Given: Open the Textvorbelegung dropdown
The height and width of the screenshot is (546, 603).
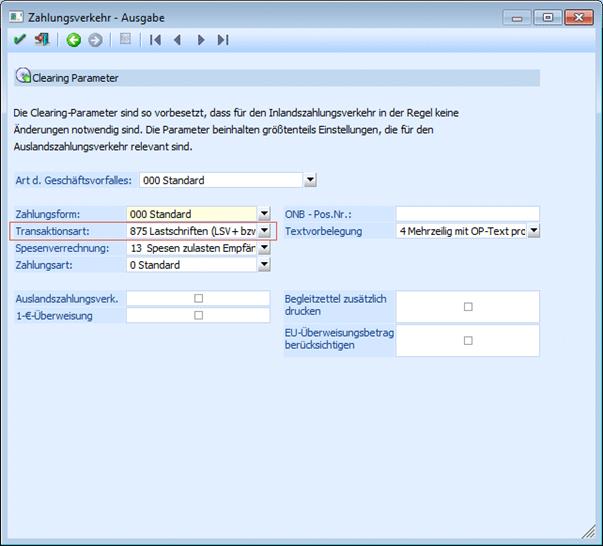Looking at the screenshot, I should point(534,231).
